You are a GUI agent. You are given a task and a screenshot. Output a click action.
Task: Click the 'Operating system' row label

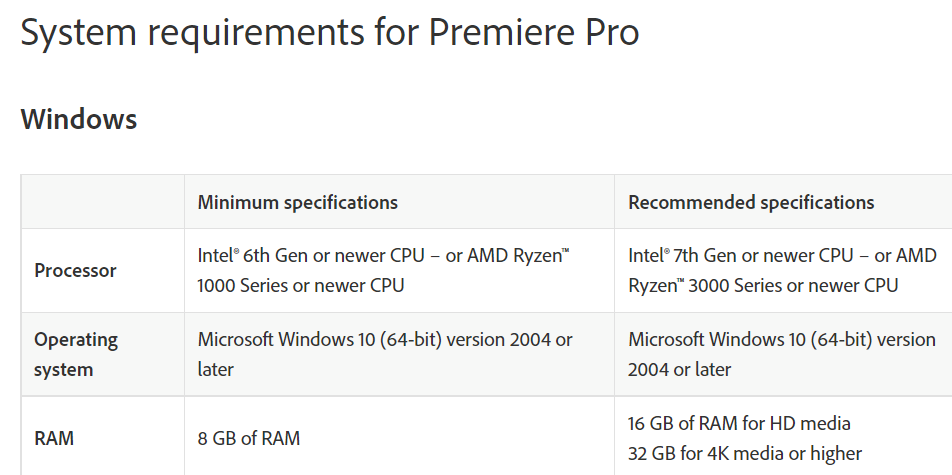[x=76, y=354]
